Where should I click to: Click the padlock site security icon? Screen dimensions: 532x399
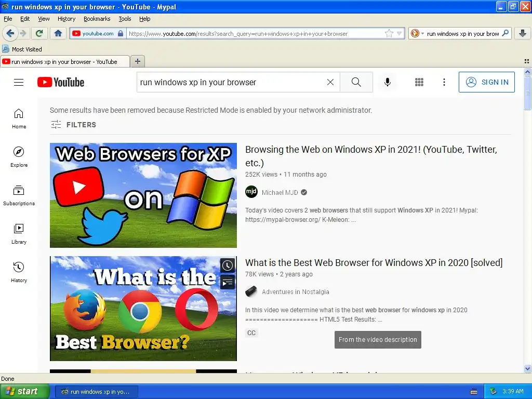[x=121, y=33]
